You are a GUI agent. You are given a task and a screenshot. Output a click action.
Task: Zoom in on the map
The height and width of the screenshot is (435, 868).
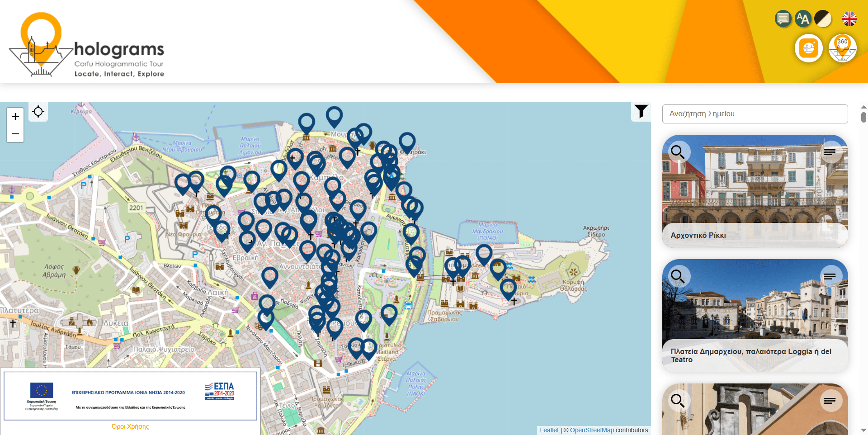[15, 117]
